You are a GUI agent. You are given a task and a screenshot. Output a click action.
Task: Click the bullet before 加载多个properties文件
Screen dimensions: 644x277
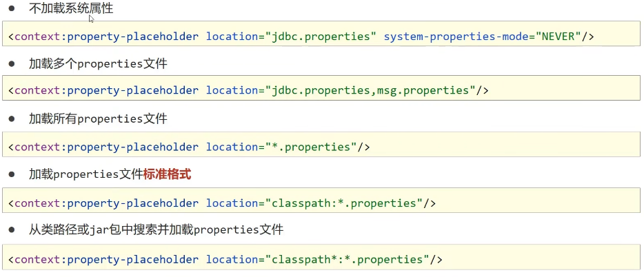[12, 64]
